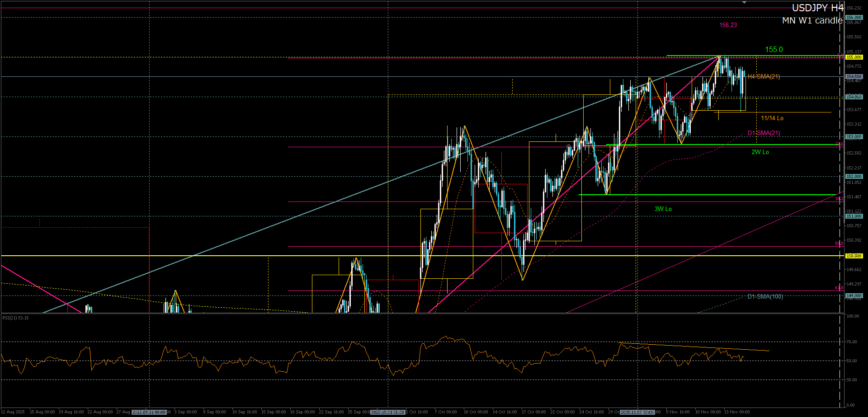This screenshot has width=868, height=417.
Task: Select the 151.000 price level tag
Action: point(854,216)
